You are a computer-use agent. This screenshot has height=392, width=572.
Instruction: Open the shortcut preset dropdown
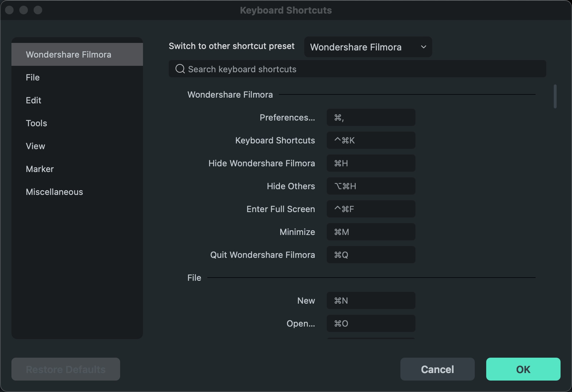point(368,47)
